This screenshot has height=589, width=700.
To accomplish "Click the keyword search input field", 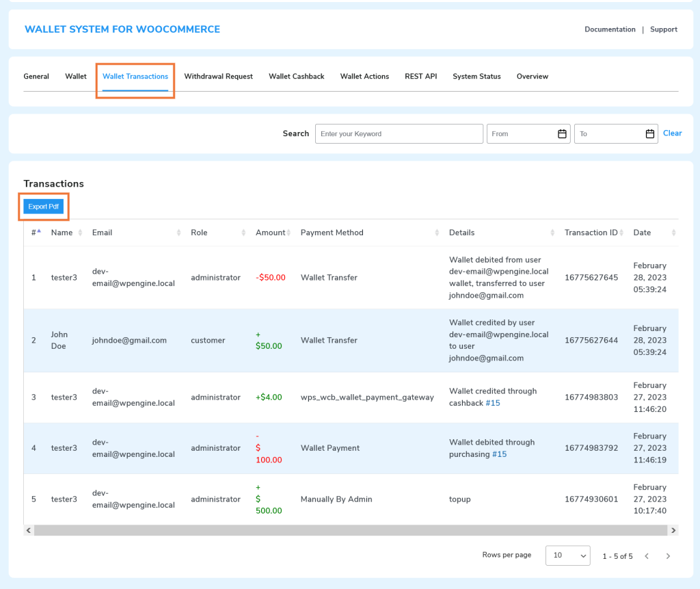I will pyautogui.click(x=399, y=133).
